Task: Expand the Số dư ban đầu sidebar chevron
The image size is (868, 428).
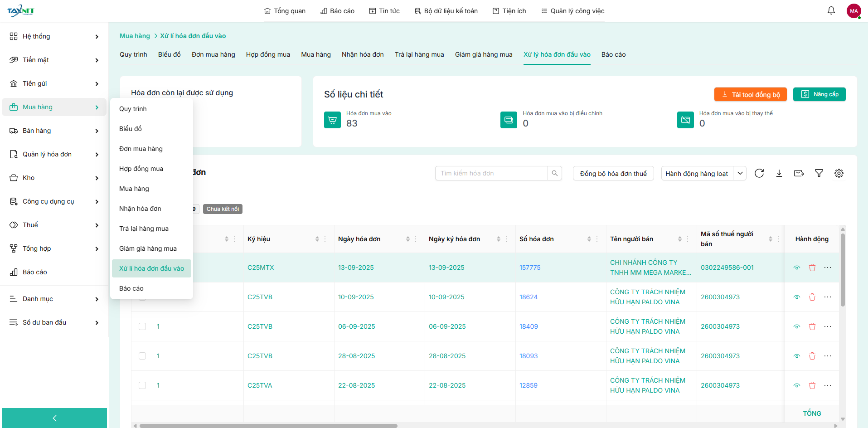Action: click(x=97, y=323)
